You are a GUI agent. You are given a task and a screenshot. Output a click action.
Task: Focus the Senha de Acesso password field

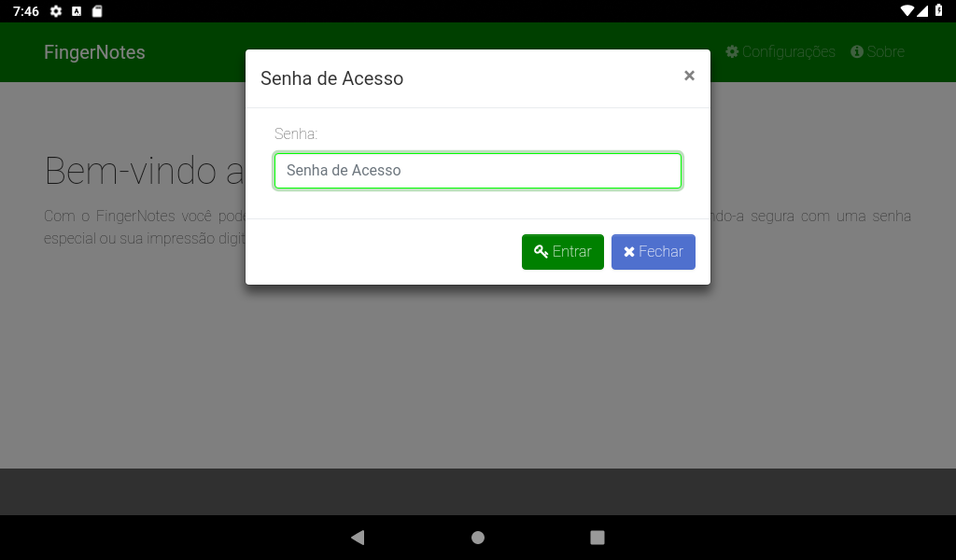coord(477,171)
